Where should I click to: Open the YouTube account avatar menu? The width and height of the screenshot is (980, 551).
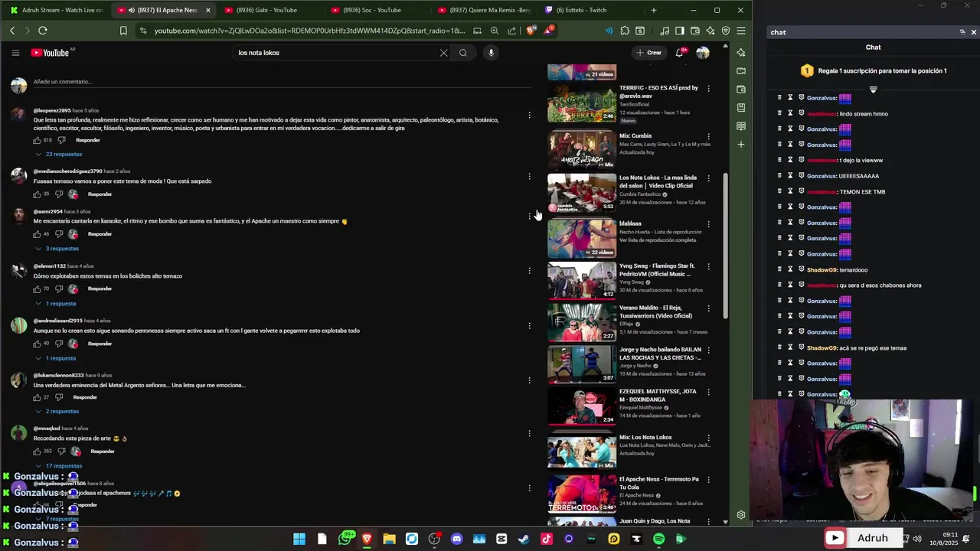703,53
